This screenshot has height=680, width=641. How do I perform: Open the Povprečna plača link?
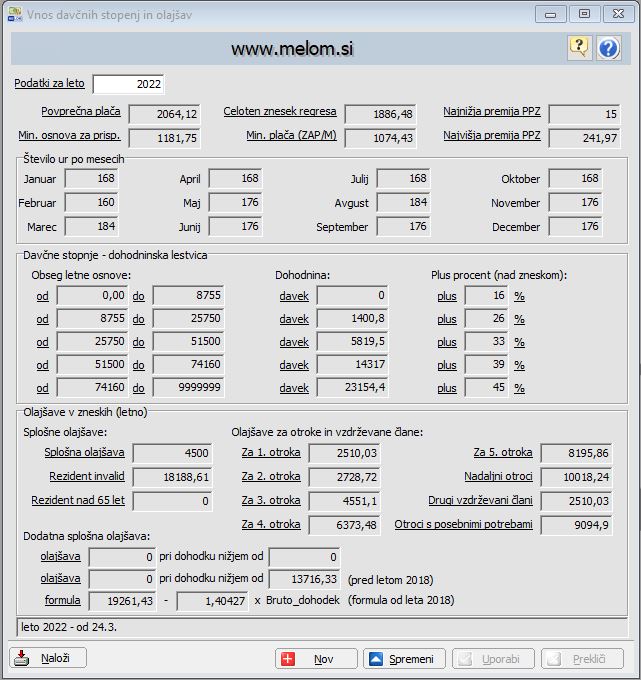click(x=80, y=112)
